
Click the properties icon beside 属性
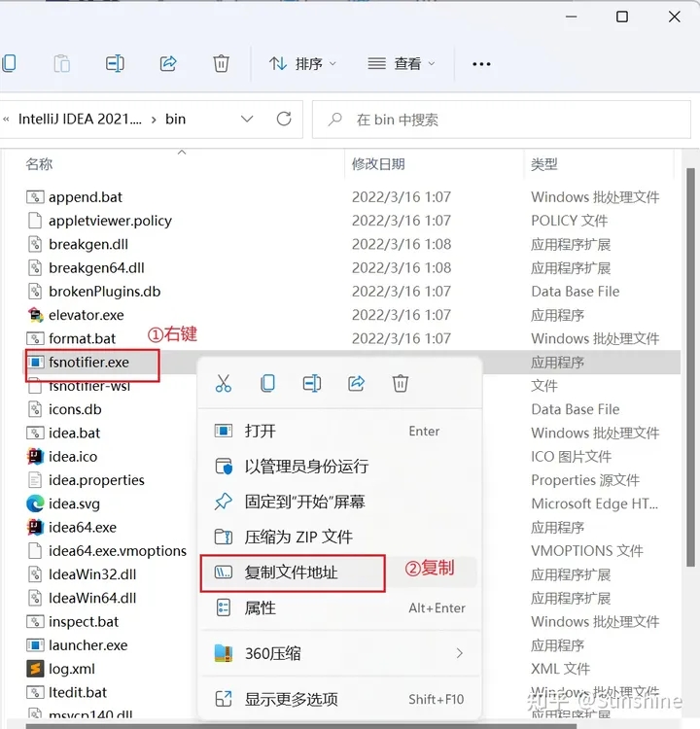(x=224, y=607)
